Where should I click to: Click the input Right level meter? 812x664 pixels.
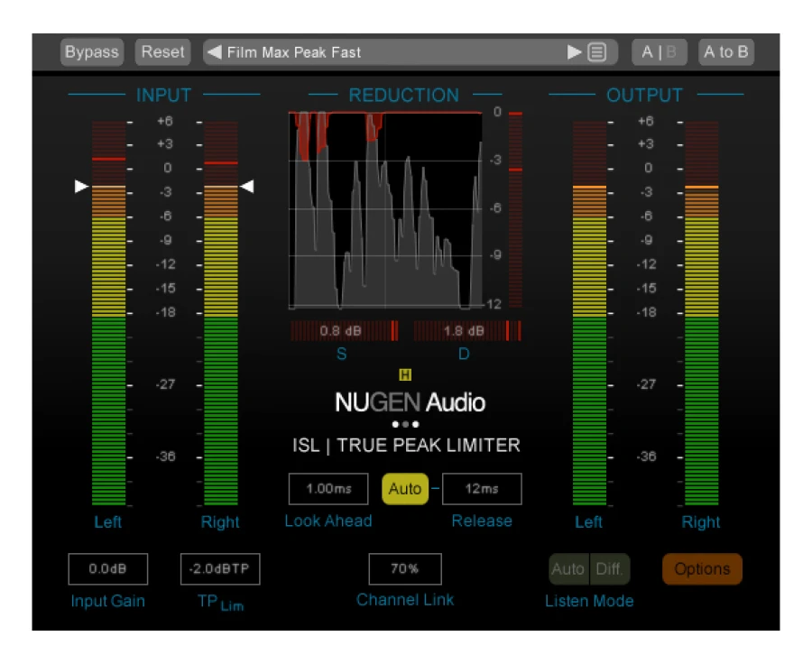click(x=221, y=313)
